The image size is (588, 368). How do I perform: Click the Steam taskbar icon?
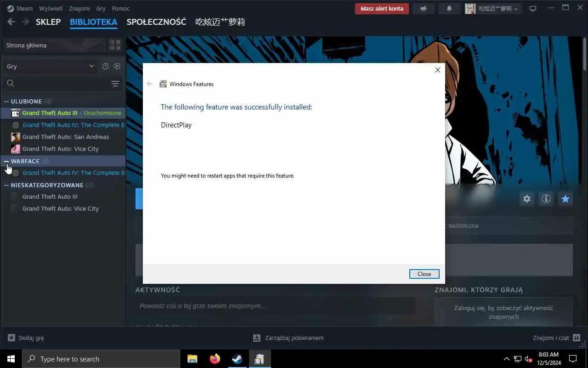(237, 359)
